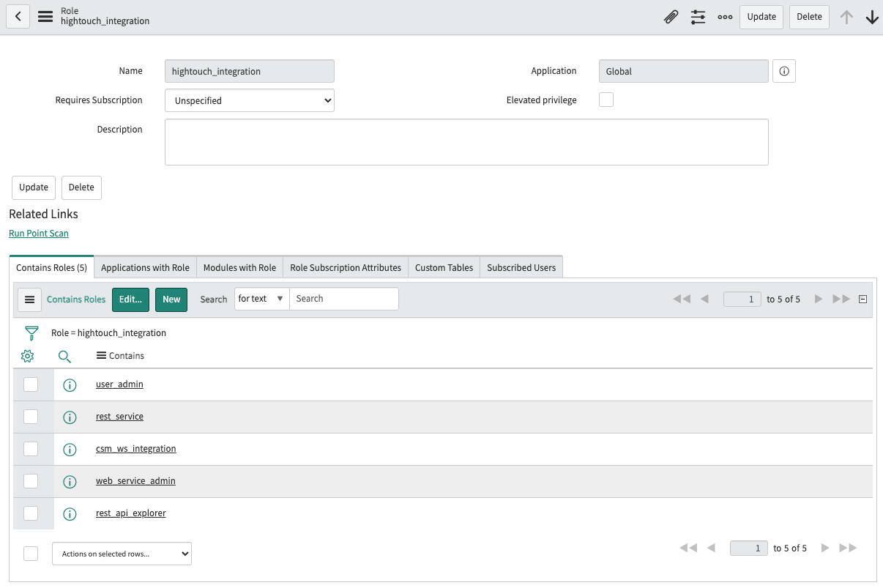
Task: Open list personalize gear icon
Action: [28, 356]
